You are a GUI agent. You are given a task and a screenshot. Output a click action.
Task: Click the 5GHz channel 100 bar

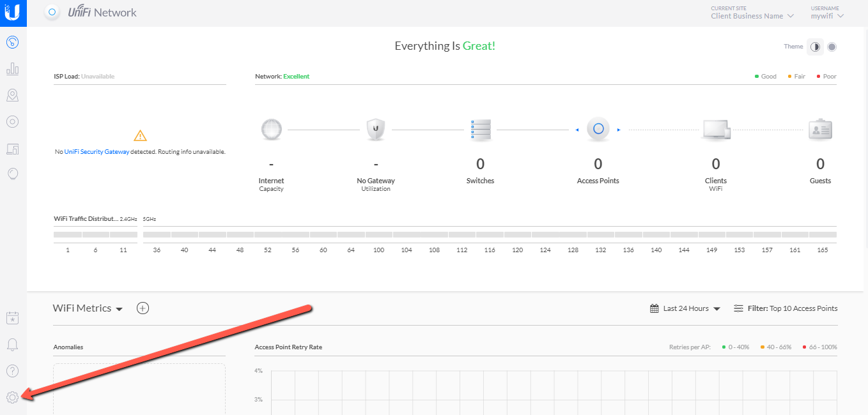(378, 235)
